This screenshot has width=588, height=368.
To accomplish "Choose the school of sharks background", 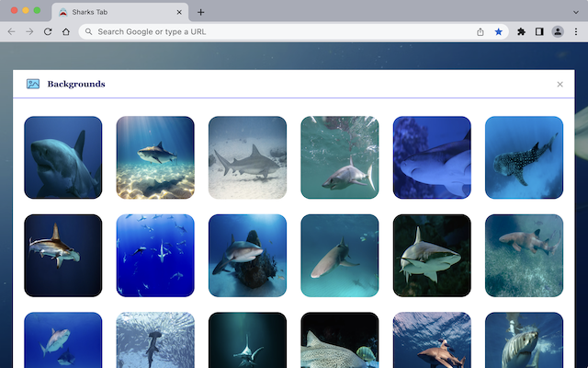I will click(155, 256).
